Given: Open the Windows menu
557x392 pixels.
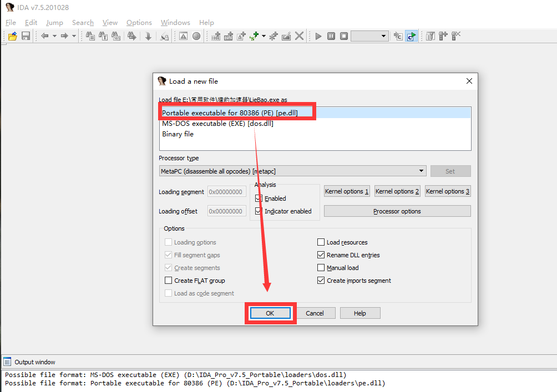Looking at the screenshot, I should pos(175,22).
